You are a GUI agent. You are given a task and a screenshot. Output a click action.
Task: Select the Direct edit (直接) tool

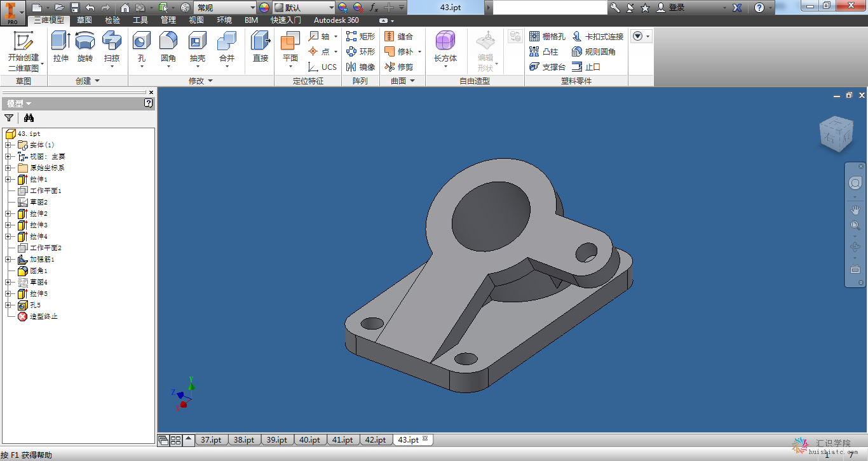click(x=261, y=47)
